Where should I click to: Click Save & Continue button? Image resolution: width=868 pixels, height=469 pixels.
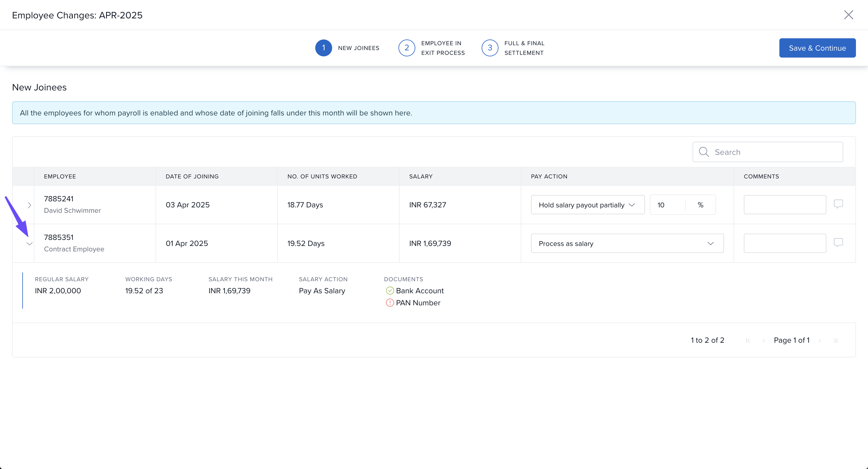coord(817,48)
